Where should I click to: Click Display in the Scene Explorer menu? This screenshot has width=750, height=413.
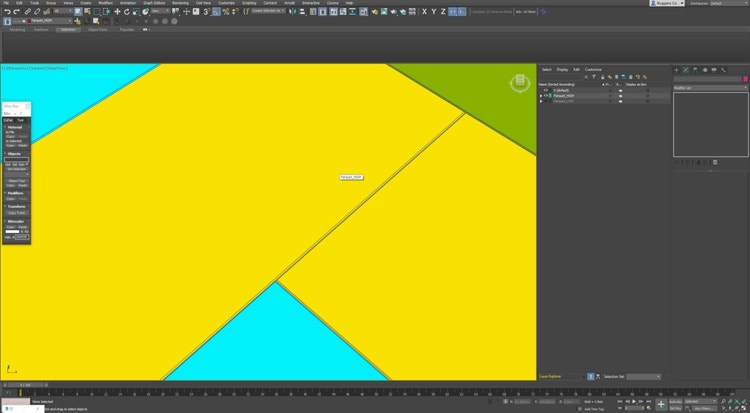(561, 69)
